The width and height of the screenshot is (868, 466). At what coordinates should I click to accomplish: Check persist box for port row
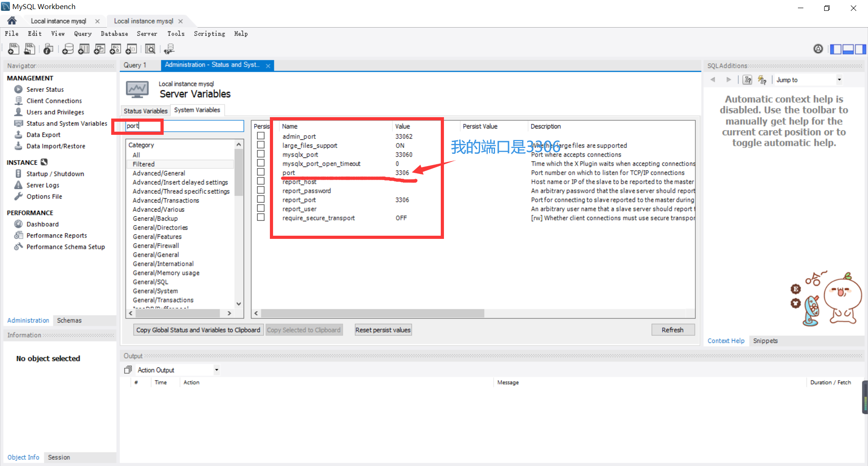[x=261, y=172]
